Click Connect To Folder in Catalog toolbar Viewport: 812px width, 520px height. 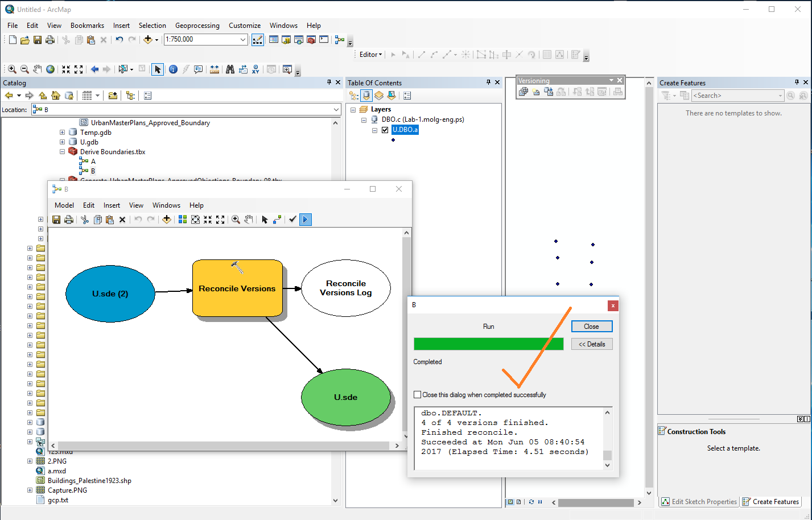pyautogui.click(x=113, y=96)
